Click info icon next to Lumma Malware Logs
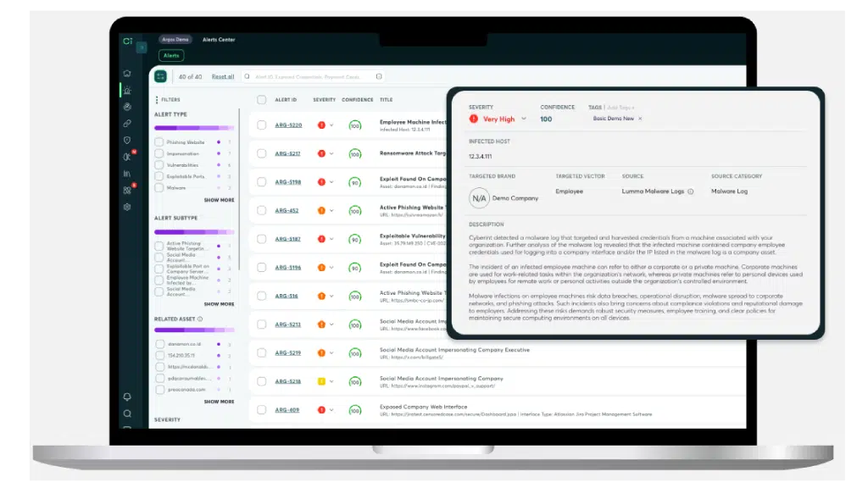Viewport: 868px width, 488px height. pyautogui.click(x=690, y=191)
